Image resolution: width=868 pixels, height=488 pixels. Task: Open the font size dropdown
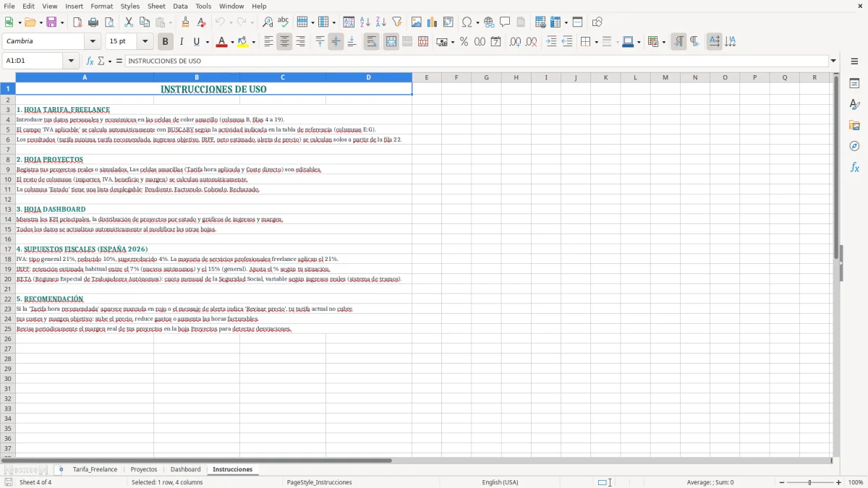click(145, 42)
